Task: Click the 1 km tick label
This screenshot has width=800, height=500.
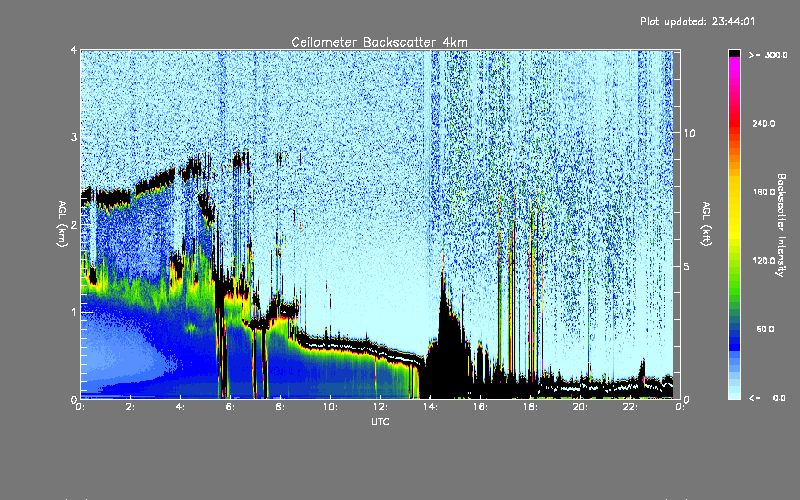Action: [x=74, y=312]
